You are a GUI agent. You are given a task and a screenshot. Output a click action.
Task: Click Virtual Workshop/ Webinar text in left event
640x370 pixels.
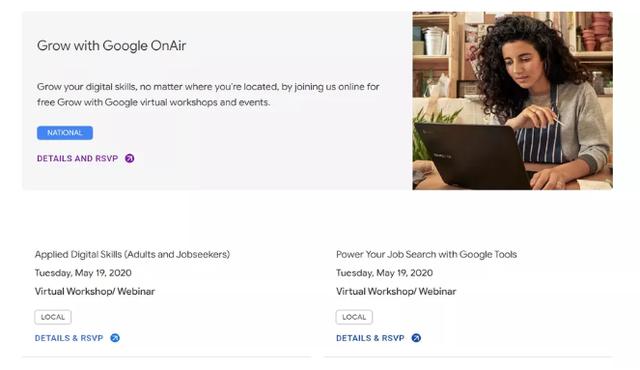tap(95, 291)
